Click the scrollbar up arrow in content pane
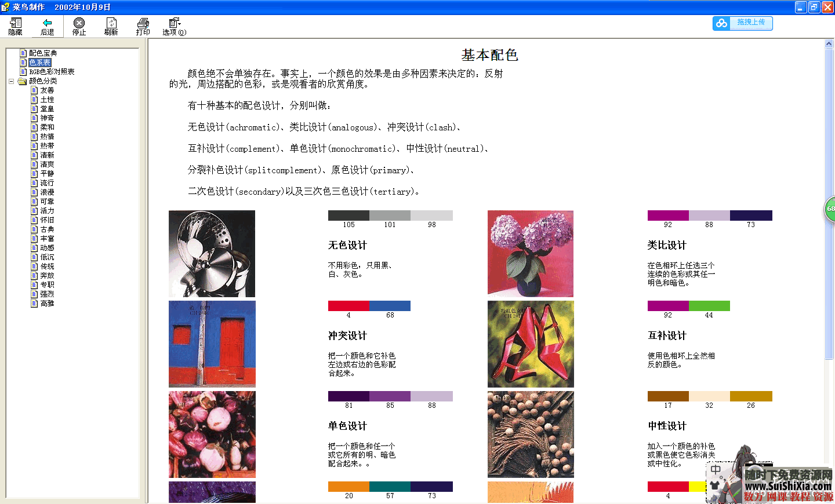Viewport: 835px width, 504px height. pyautogui.click(x=829, y=44)
